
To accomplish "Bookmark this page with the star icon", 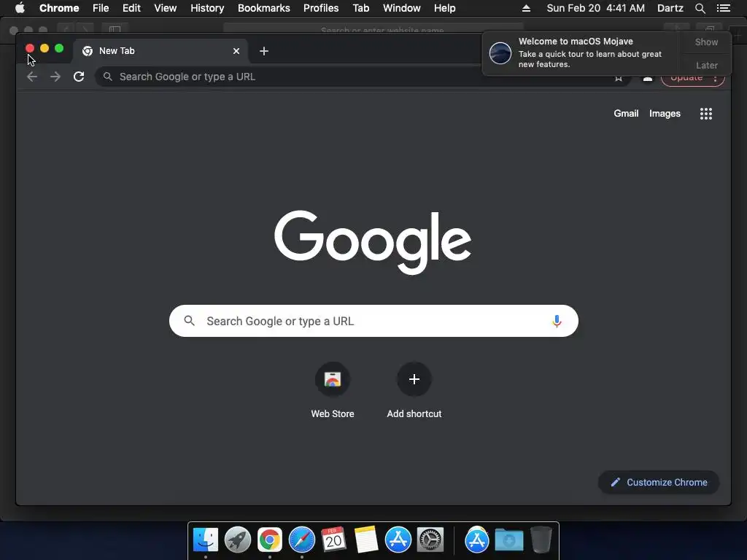I will pos(619,77).
